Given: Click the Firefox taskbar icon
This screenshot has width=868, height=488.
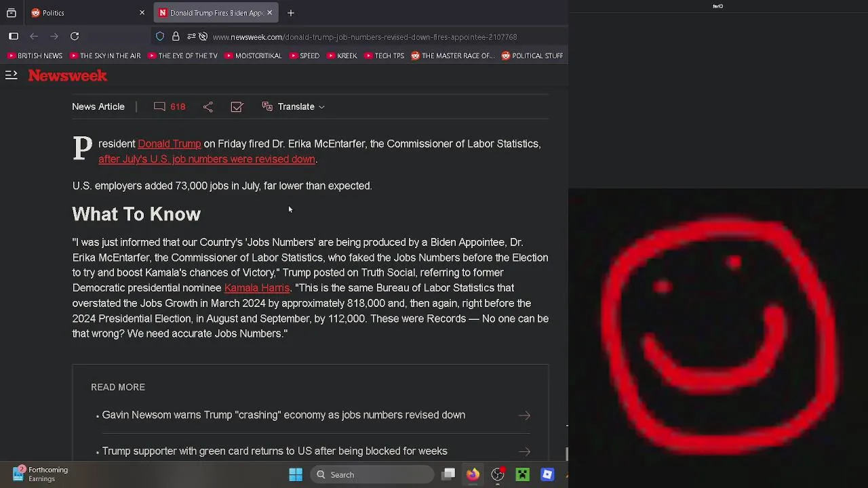Looking at the screenshot, I should [x=473, y=474].
